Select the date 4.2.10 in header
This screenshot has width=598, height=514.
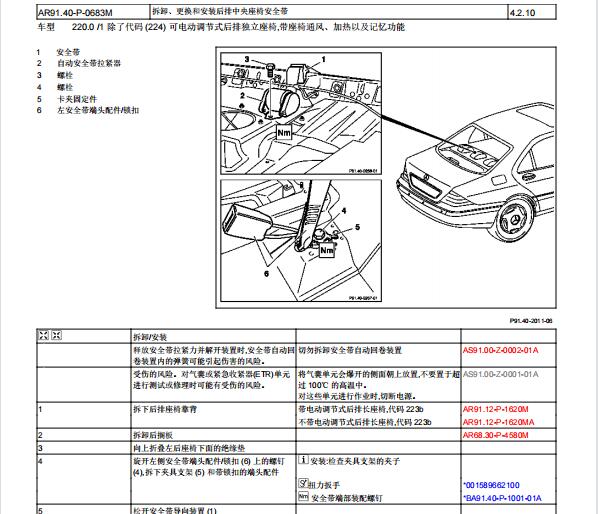tap(522, 13)
